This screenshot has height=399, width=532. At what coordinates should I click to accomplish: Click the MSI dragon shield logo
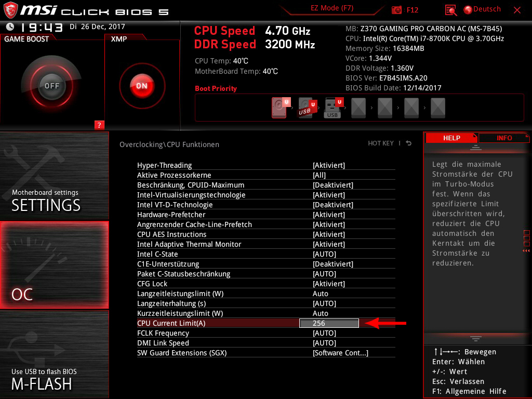click(10, 10)
